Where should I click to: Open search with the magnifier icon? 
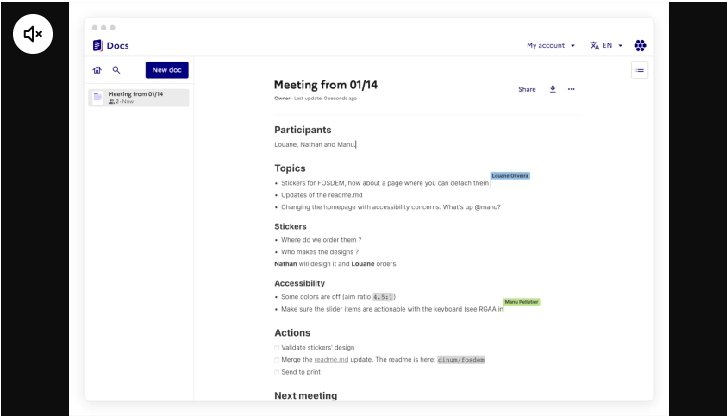pos(116,70)
